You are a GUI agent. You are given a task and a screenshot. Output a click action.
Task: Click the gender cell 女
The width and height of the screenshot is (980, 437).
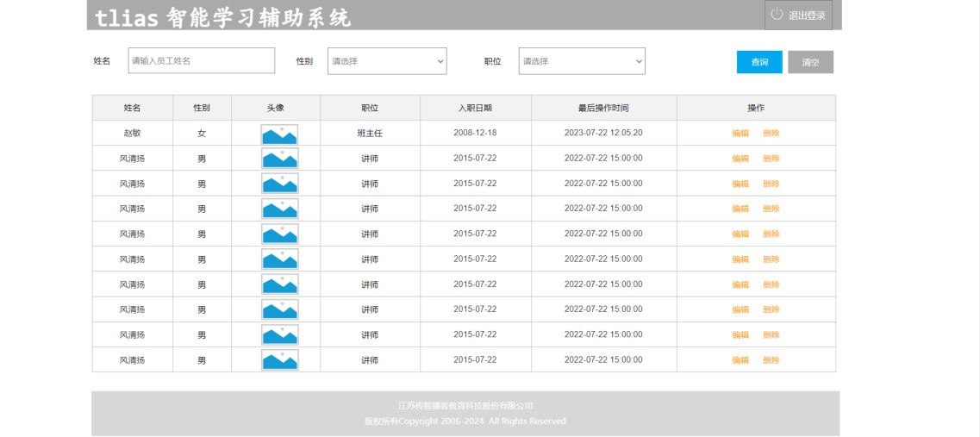point(202,133)
